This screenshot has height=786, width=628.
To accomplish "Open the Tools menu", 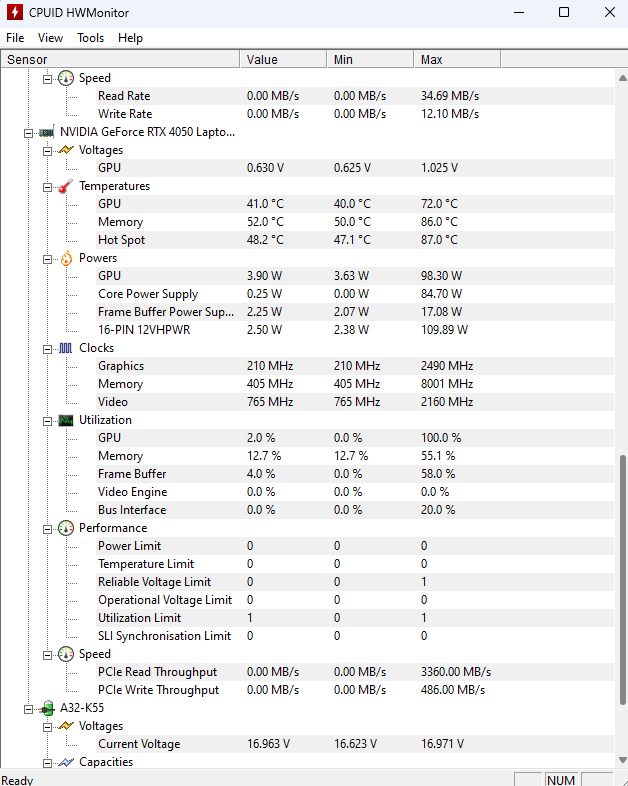I will (x=90, y=38).
